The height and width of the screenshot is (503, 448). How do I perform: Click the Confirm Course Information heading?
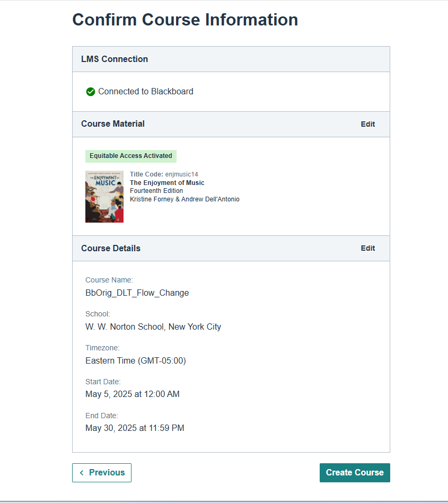(185, 20)
